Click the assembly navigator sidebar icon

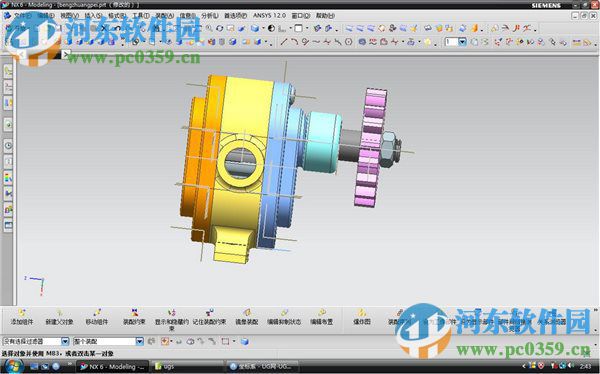pos(8,70)
